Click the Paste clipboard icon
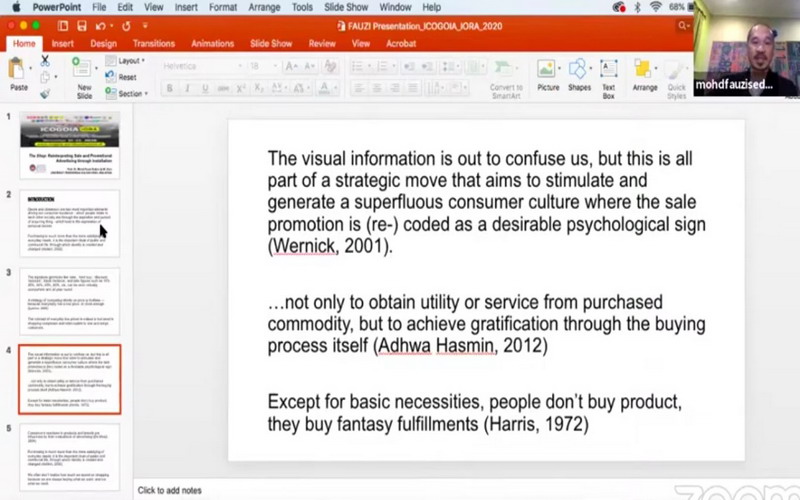This screenshot has width=800, height=500. (x=18, y=70)
